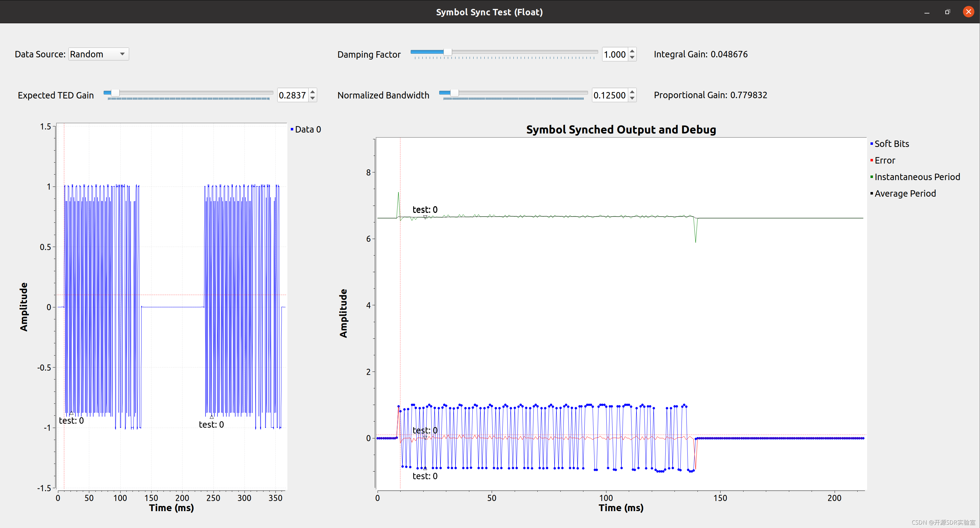This screenshot has height=528, width=980.
Task: Click the Normalized Bandwidth slider handle
Action: [x=454, y=93]
